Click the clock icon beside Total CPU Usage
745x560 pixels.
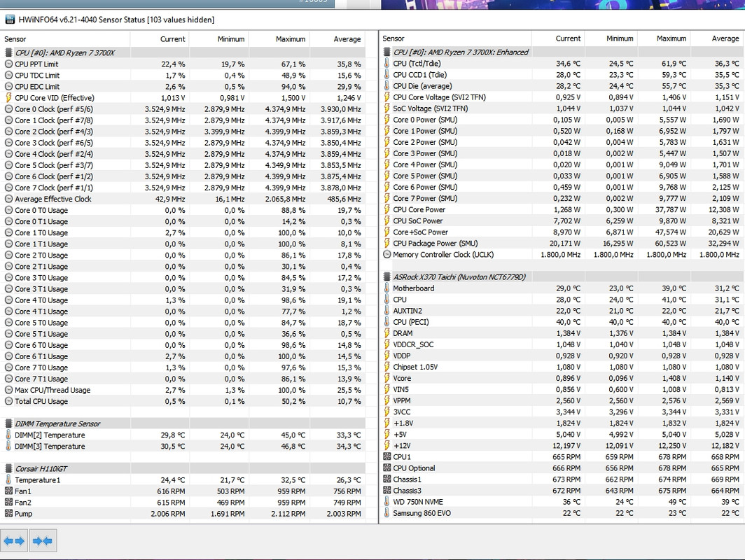pyautogui.click(x=8, y=401)
